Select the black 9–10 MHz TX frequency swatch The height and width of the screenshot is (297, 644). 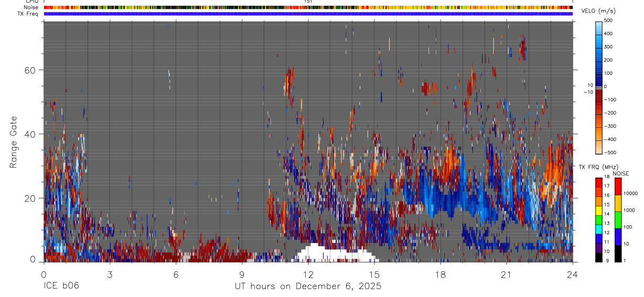(x=599, y=258)
